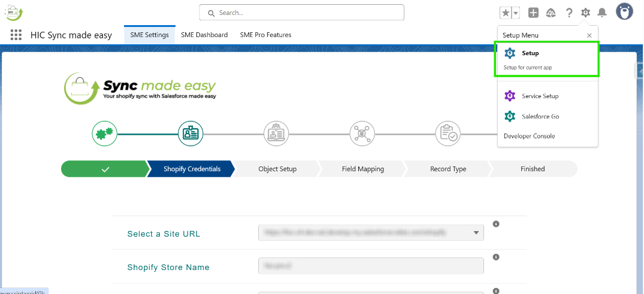Click the Sync made easy banner logo
The width and height of the screenshot is (644, 294).
click(x=140, y=89)
